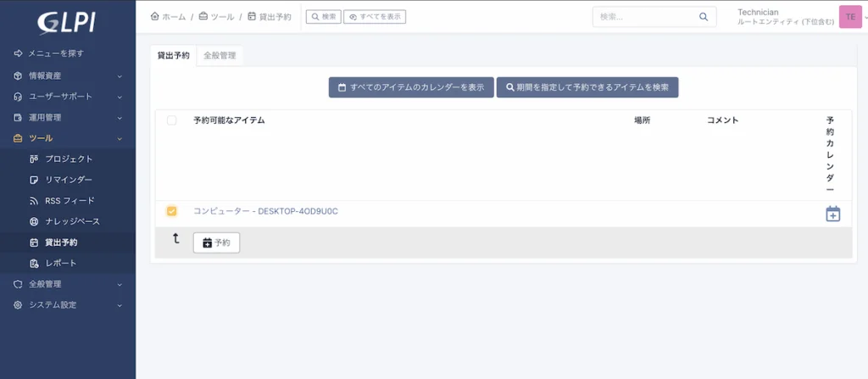Click the ホーム breadcrumb link
The width and height of the screenshot is (868, 379).
click(169, 17)
